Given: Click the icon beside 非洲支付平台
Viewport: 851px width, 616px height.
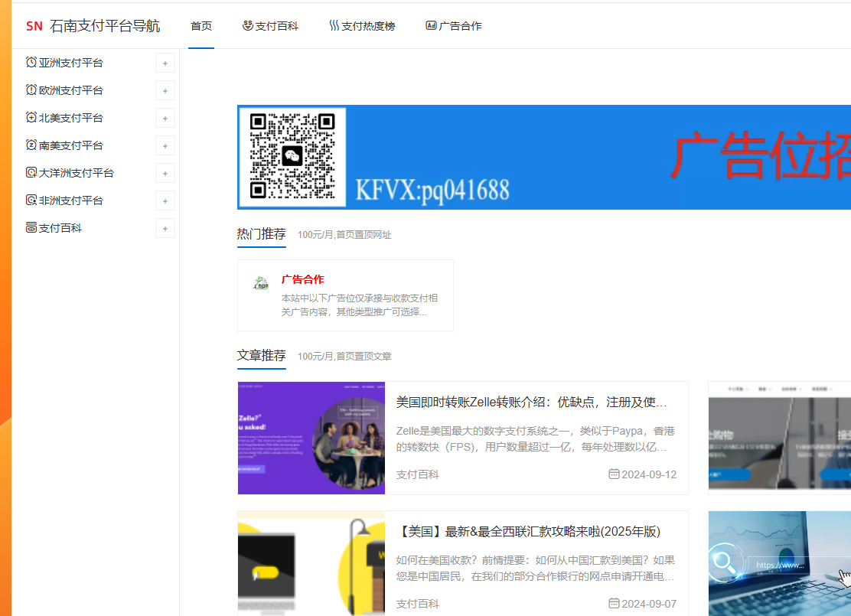Looking at the screenshot, I should (31, 200).
